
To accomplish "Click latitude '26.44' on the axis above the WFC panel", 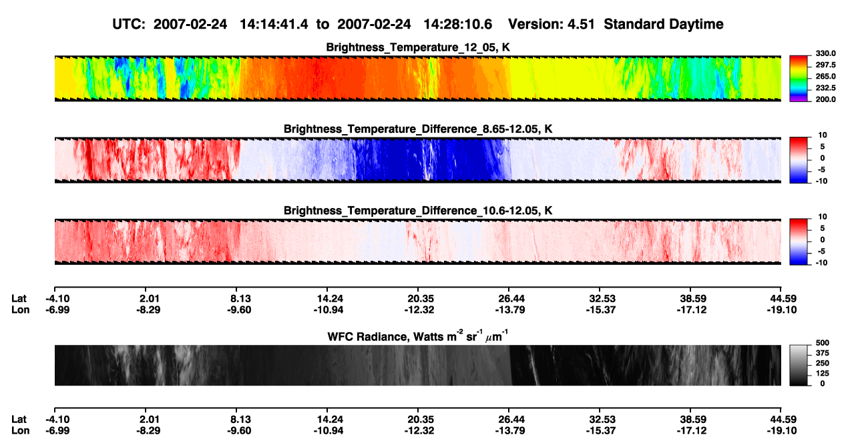I will (x=509, y=299).
